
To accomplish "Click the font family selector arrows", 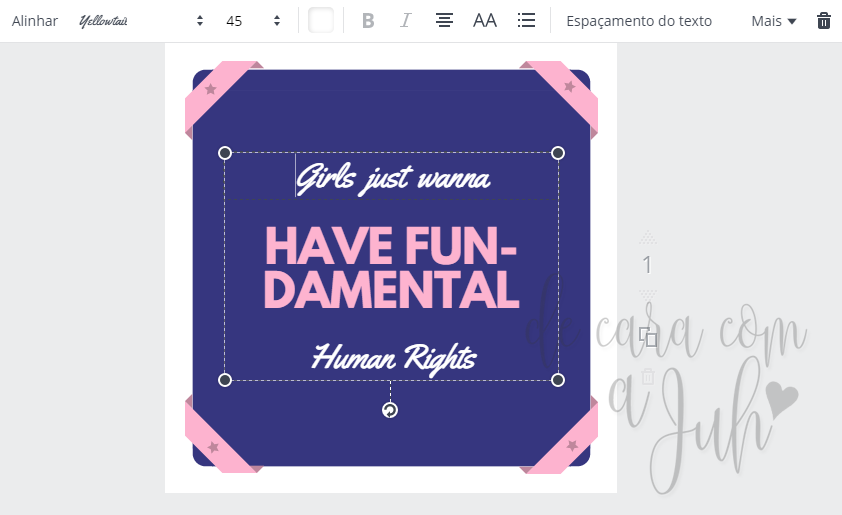I will [x=200, y=21].
